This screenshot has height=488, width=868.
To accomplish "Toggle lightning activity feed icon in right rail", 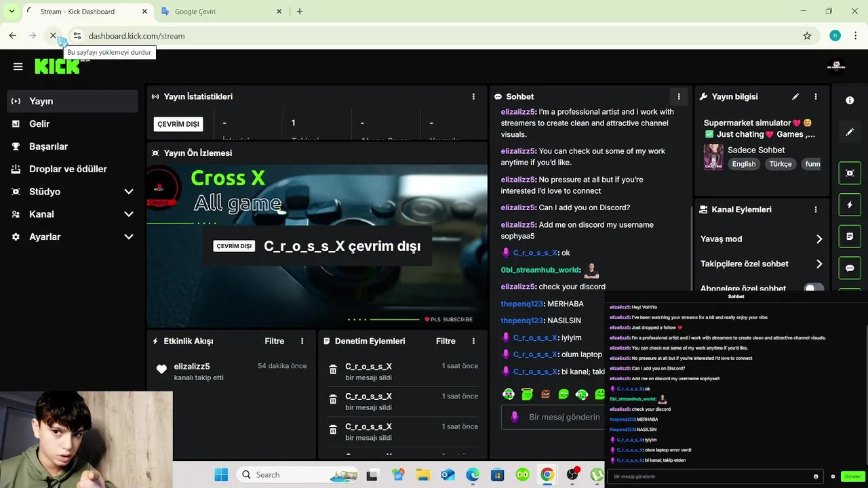I will point(850,205).
